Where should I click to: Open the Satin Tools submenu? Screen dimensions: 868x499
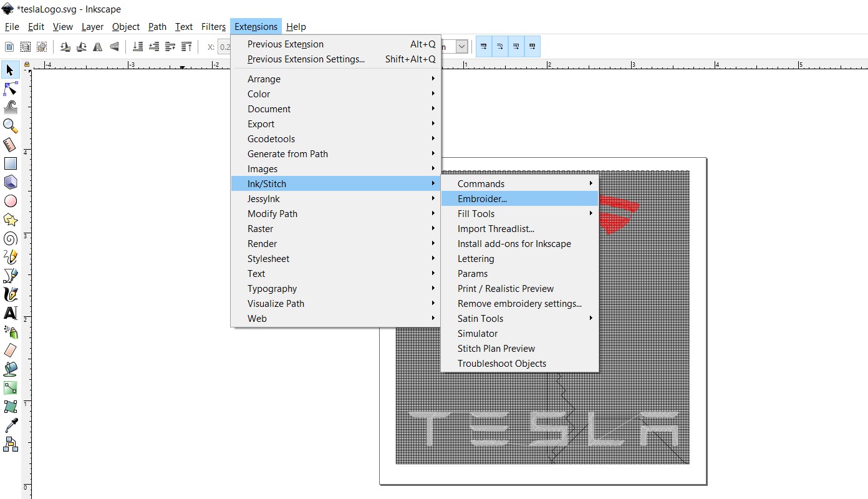click(x=520, y=319)
